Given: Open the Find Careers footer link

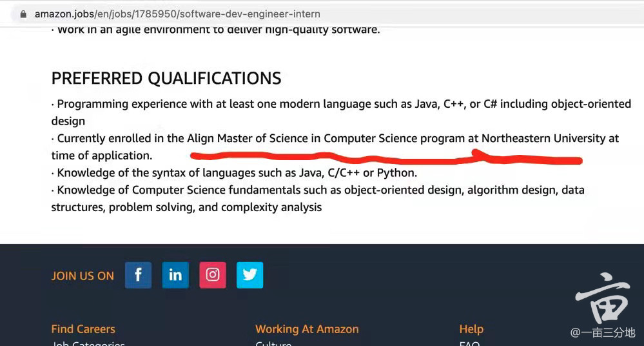Looking at the screenshot, I should click(83, 329).
